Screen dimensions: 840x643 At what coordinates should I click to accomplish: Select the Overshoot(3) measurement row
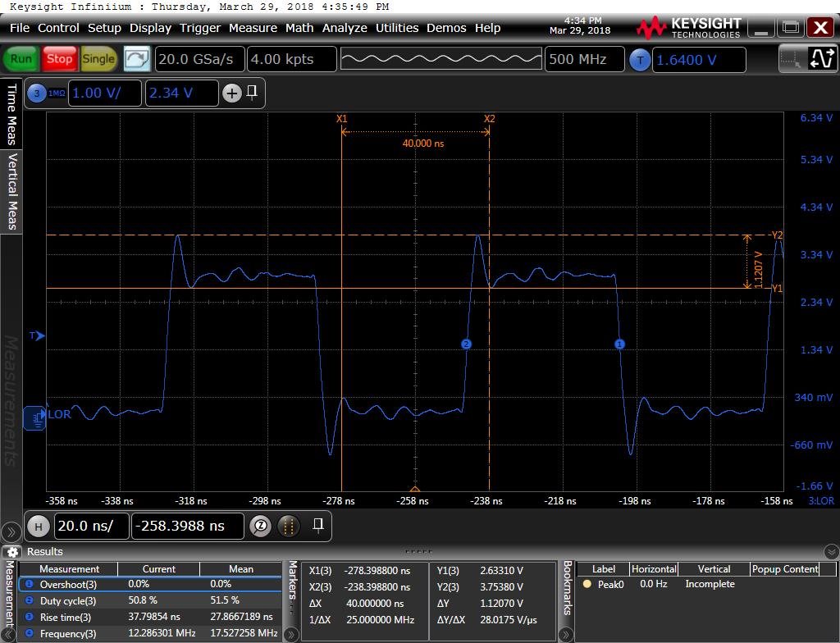[x=151, y=584]
